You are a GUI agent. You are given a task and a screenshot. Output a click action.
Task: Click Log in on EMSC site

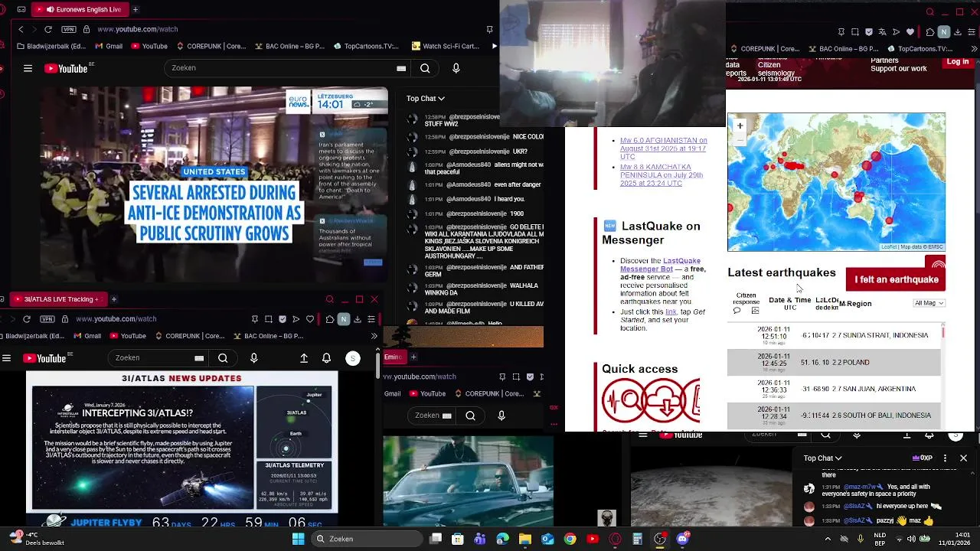(x=957, y=62)
